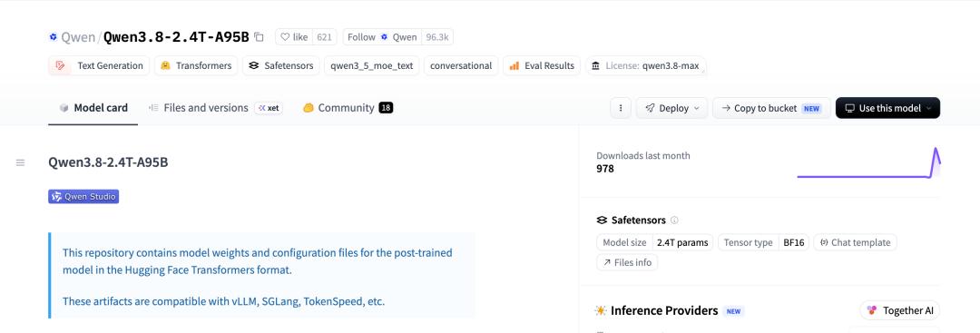Open the Qwen organization link
980x333 pixels.
[x=77, y=37]
